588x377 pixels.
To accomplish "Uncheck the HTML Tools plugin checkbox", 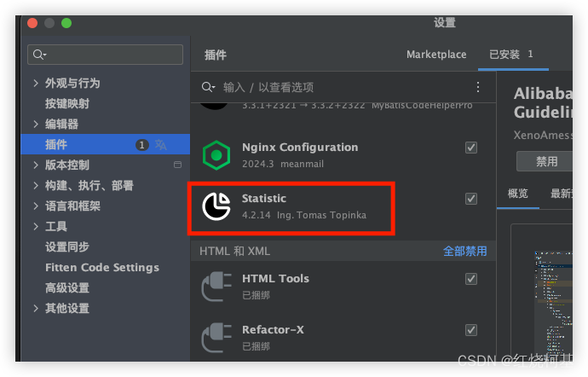I will pyautogui.click(x=471, y=279).
